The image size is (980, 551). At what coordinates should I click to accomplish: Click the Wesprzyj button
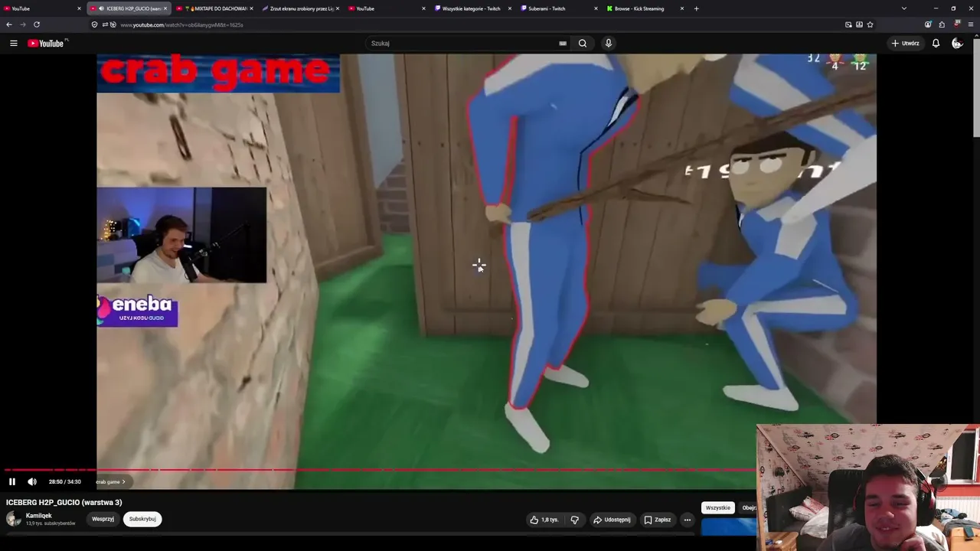tap(103, 519)
